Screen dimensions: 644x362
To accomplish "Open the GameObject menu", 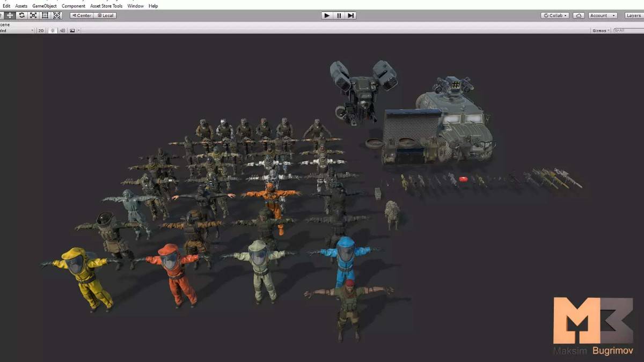I will pyautogui.click(x=44, y=6).
